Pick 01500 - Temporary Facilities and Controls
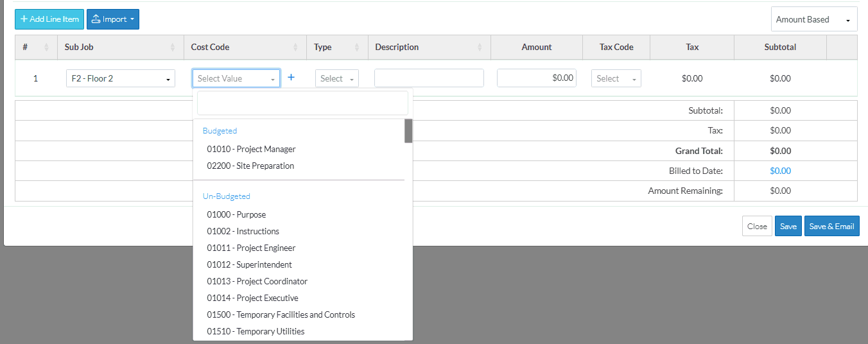This screenshot has width=868, height=344. (x=281, y=314)
